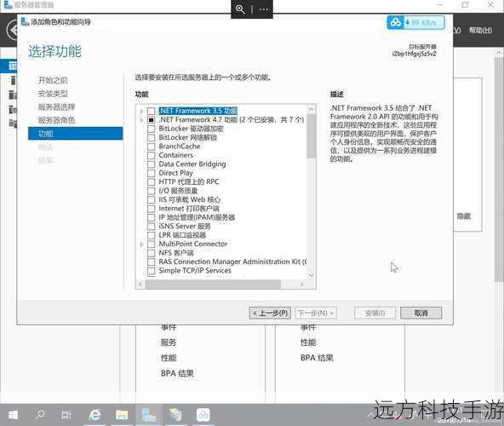This screenshot has height=426, width=504.
Task: Click the feature list scroll-down arrow
Action: 311,275
